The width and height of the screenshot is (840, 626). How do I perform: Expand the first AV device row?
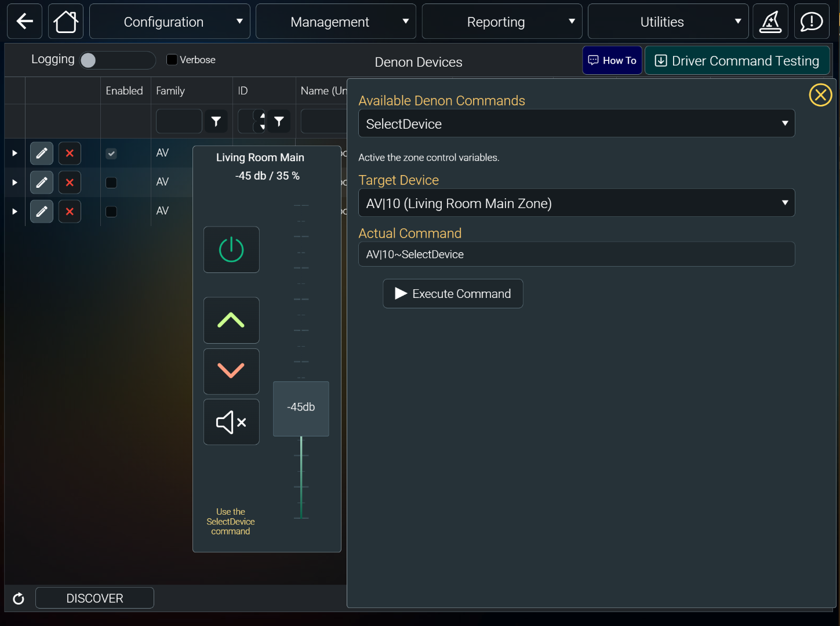pyautogui.click(x=14, y=153)
